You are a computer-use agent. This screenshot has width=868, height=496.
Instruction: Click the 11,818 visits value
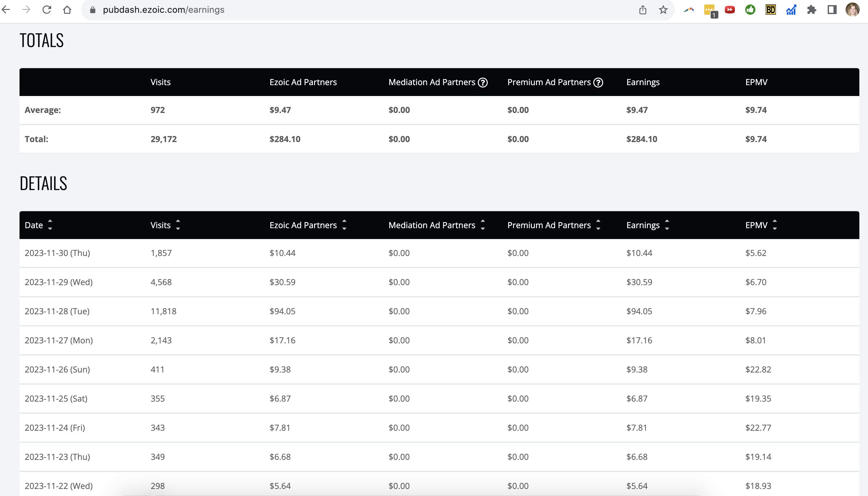(163, 311)
